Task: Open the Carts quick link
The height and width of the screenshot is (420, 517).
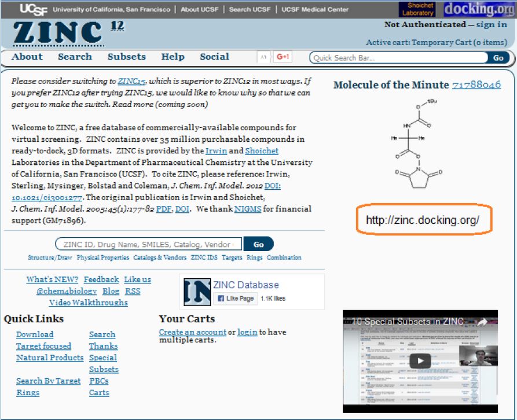Action: click(99, 393)
